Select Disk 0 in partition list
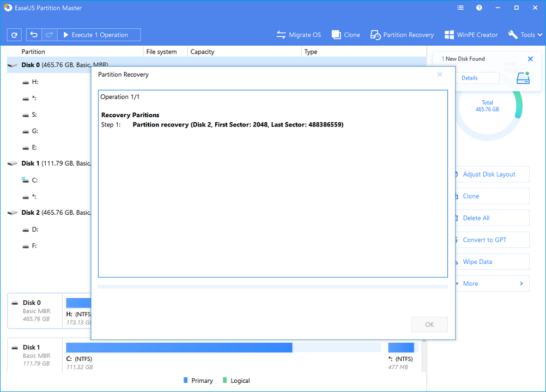Viewport: 546px width, 392px height. click(x=31, y=65)
